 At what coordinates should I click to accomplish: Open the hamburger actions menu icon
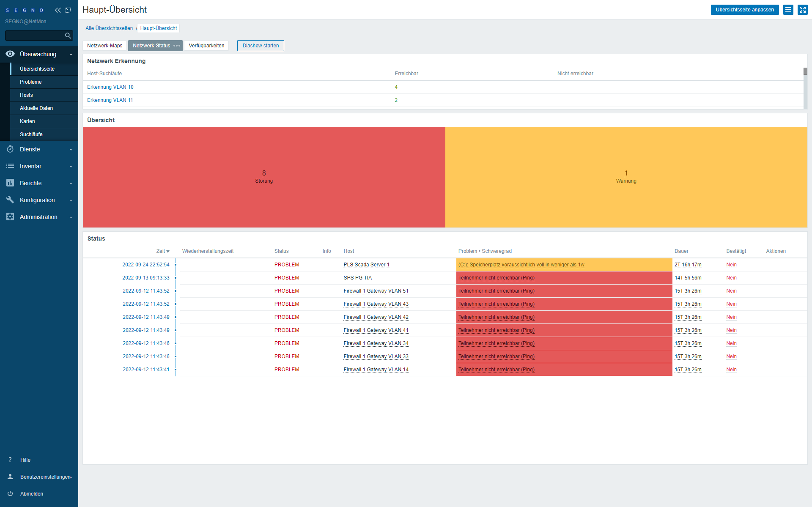click(x=788, y=10)
